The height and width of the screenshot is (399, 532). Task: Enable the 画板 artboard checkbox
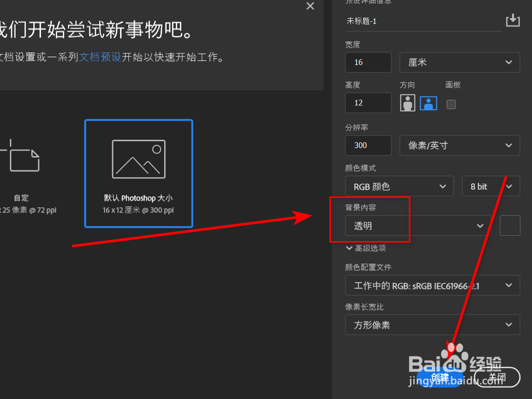point(451,104)
